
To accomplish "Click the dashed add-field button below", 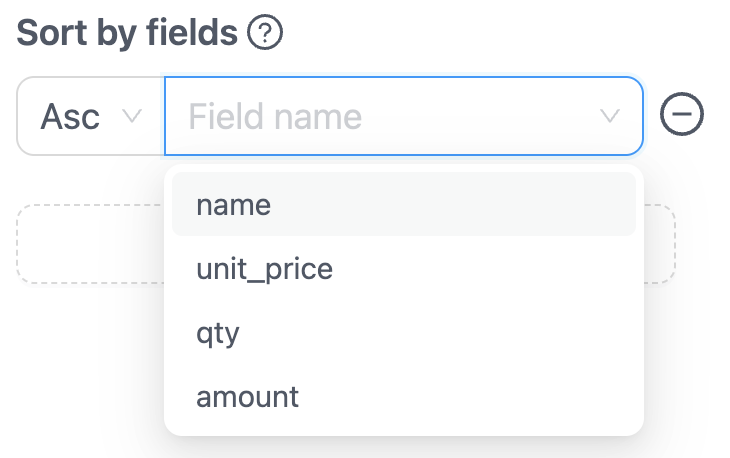I will click(90, 244).
